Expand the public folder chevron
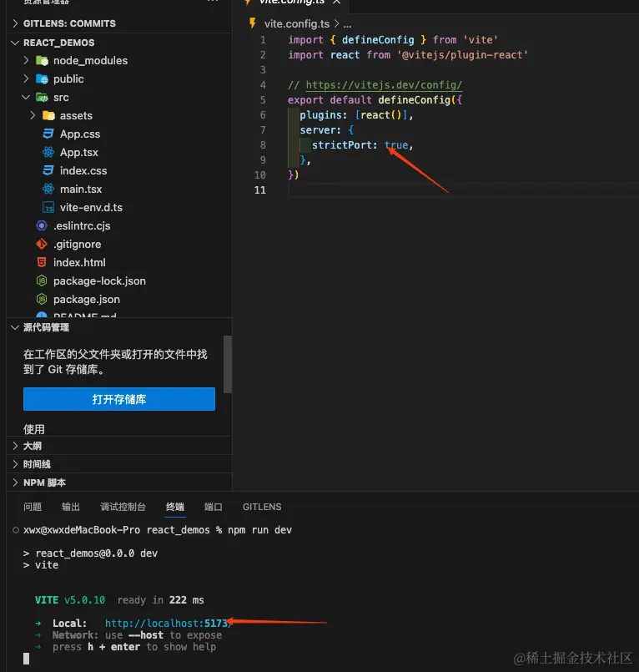 [26, 78]
